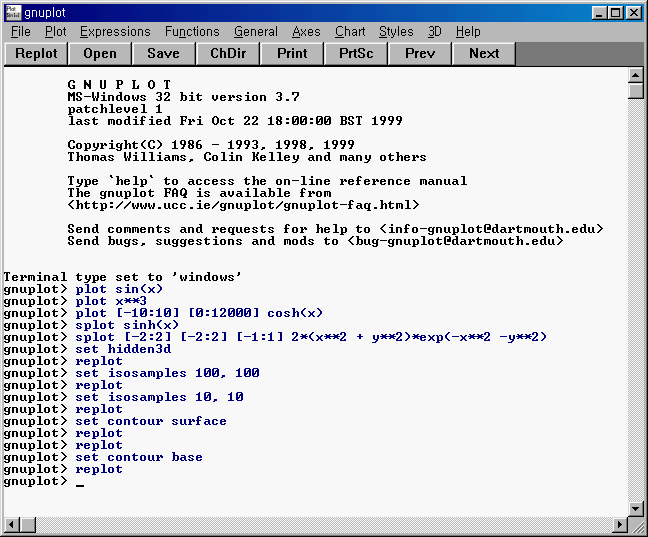Click the Print toolbar button

[292, 54]
